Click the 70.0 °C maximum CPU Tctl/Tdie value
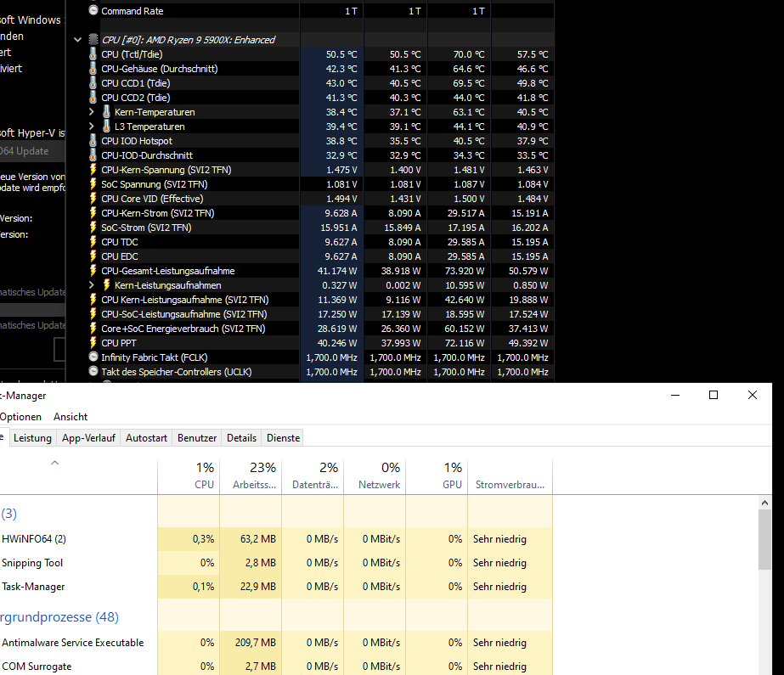 pyautogui.click(x=469, y=54)
